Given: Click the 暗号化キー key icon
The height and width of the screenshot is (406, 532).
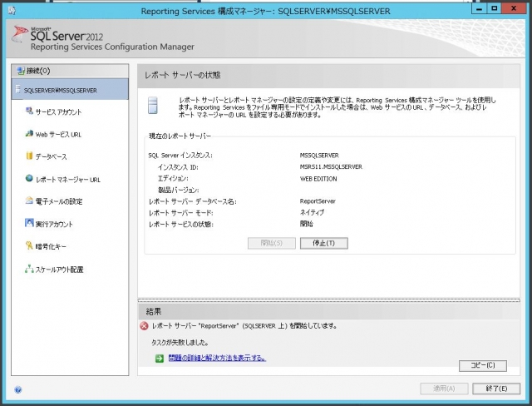Looking at the screenshot, I should tap(30, 245).
